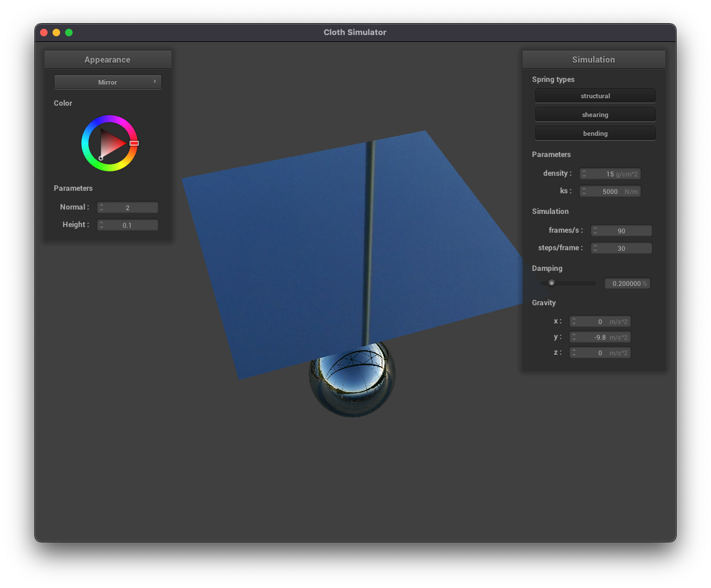Click the density stepper arrows
The width and height of the screenshot is (711, 588).
[x=584, y=174]
